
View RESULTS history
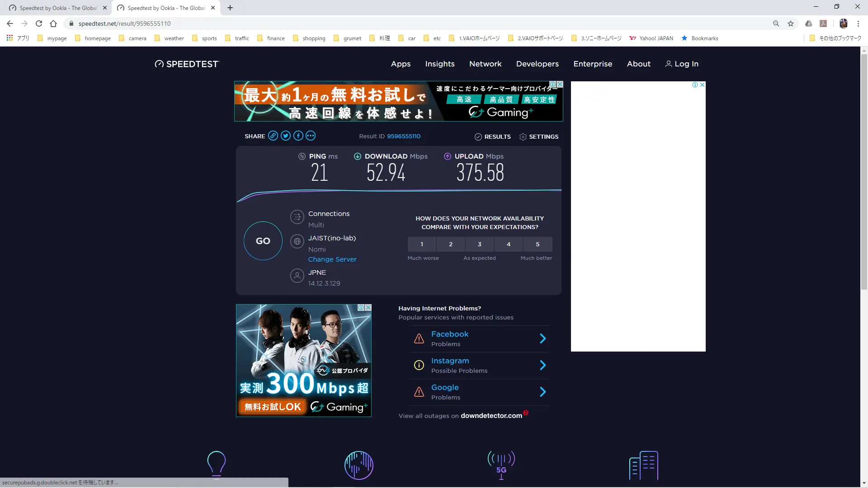pyautogui.click(x=493, y=137)
